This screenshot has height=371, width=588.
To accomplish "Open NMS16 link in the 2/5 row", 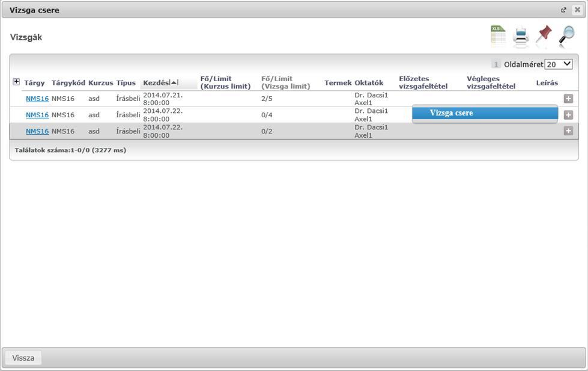I will pos(37,99).
